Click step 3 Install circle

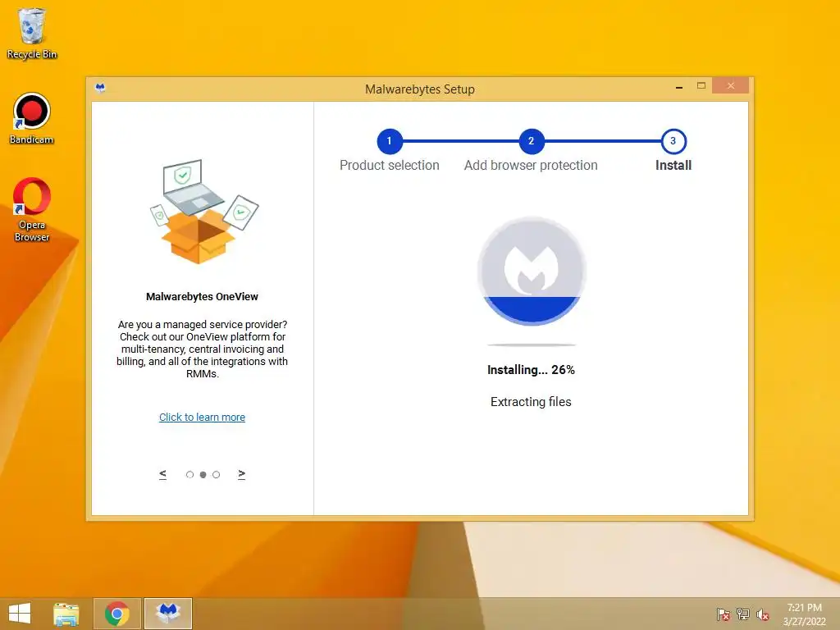point(673,141)
